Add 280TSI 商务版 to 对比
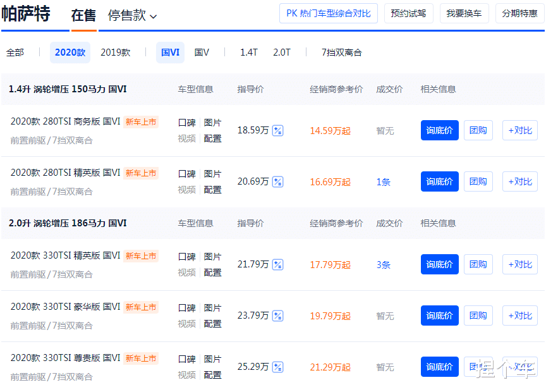Screen dimensions: 546x392 (520, 130)
